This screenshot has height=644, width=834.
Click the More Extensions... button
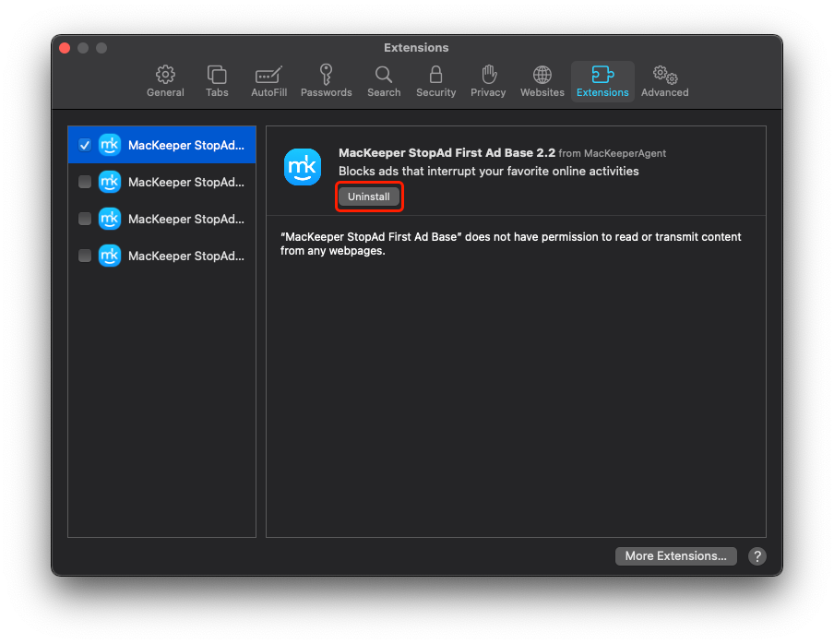(x=675, y=555)
